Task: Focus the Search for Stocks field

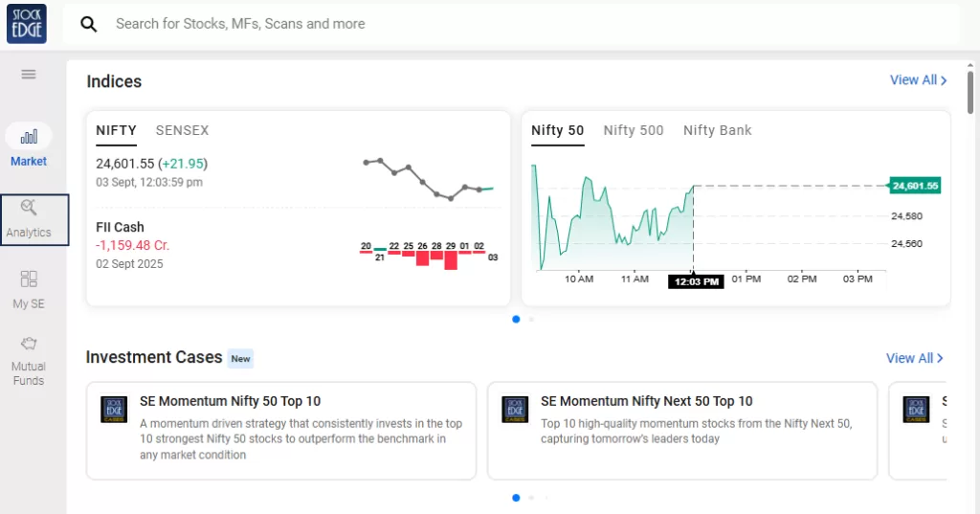Action: click(511, 24)
